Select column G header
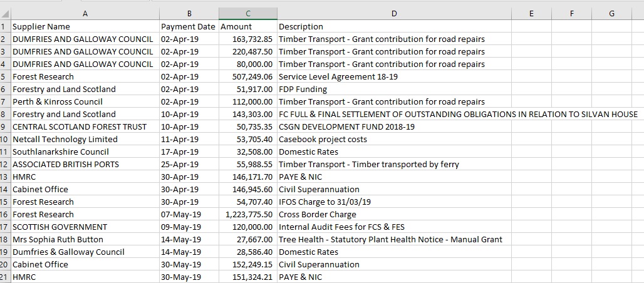This screenshot has width=644, height=283. pos(611,14)
